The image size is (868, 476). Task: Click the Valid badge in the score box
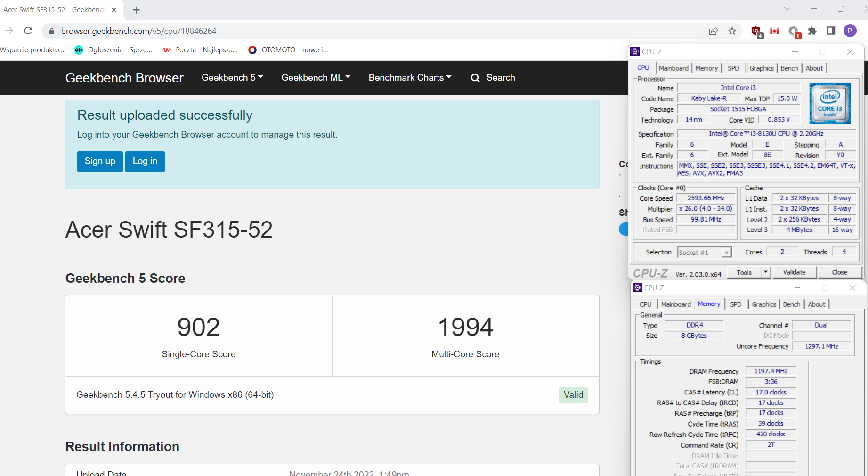pos(573,395)
